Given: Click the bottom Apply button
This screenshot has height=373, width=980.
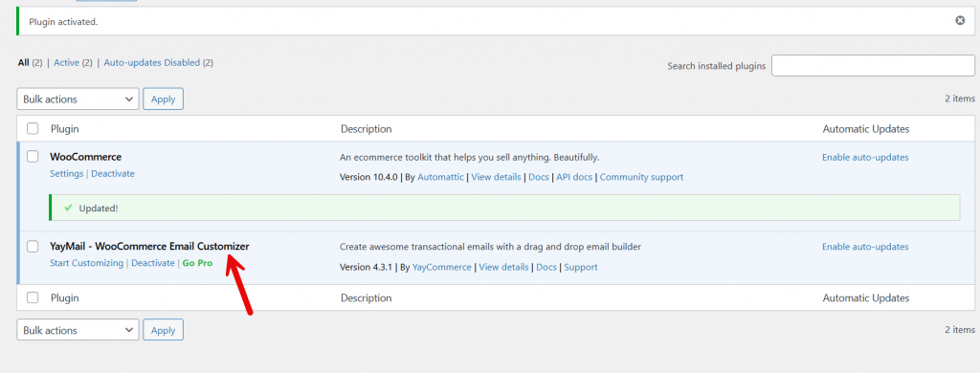Looking at the screenshot, I should [163, 330].
